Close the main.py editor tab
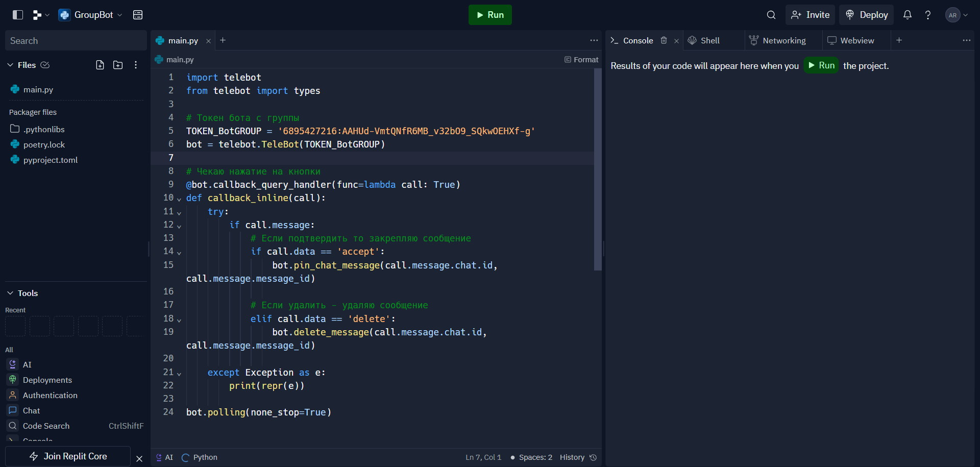The width and height of the screenshot is (980, 467). click(208, 41)
